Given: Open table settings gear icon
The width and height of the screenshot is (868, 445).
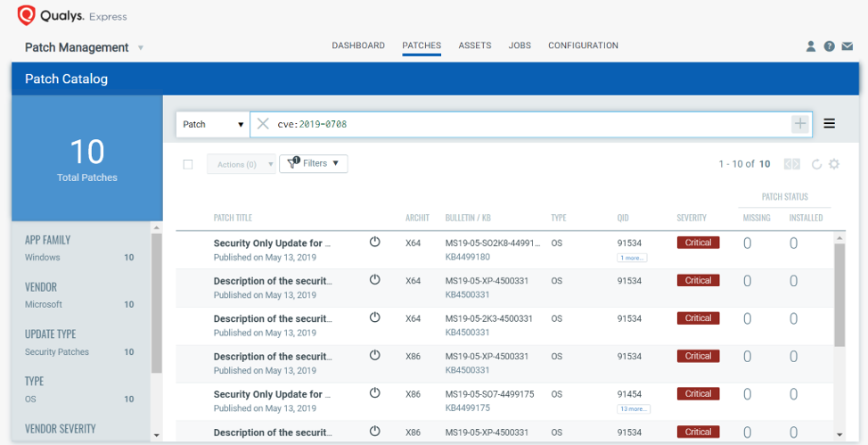Looking at the screenshot, I should pos(833,164).
